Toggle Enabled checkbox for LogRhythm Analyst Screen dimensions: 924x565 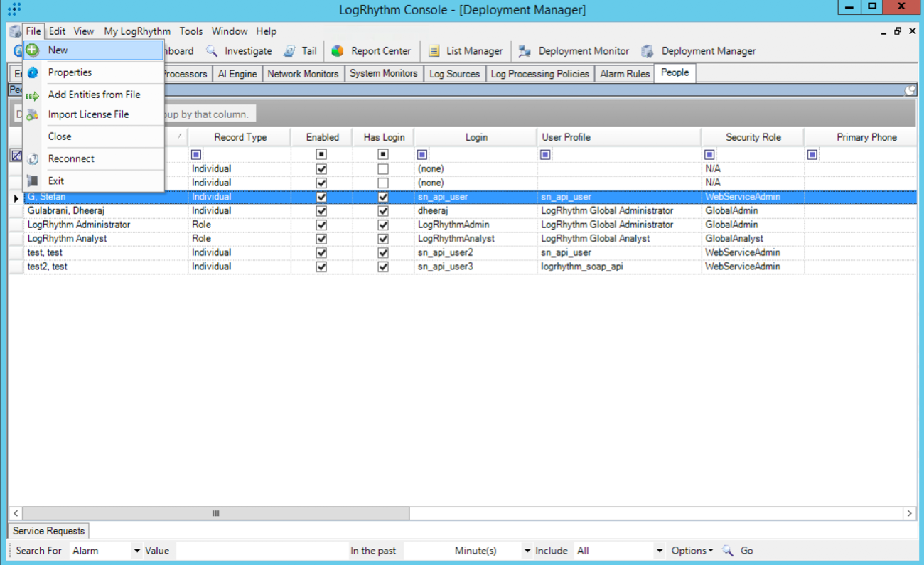point(321,239)
